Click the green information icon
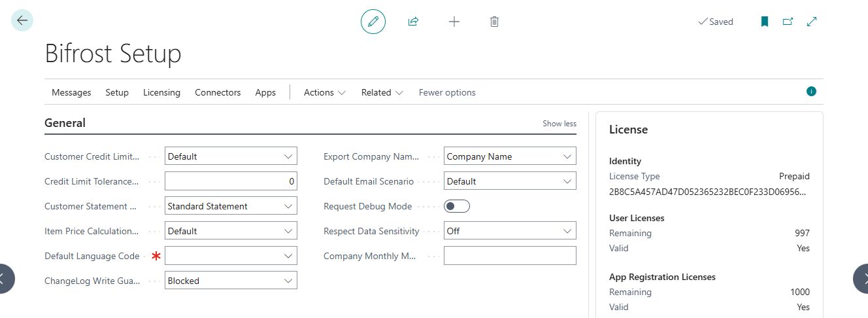 click(x=811, y=92)
